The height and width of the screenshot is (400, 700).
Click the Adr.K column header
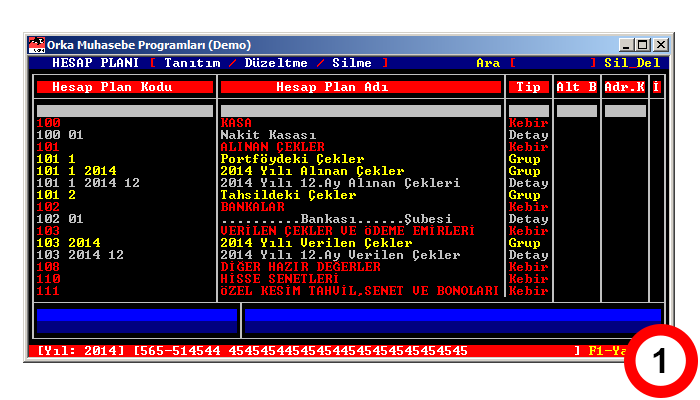coord(625,87)
